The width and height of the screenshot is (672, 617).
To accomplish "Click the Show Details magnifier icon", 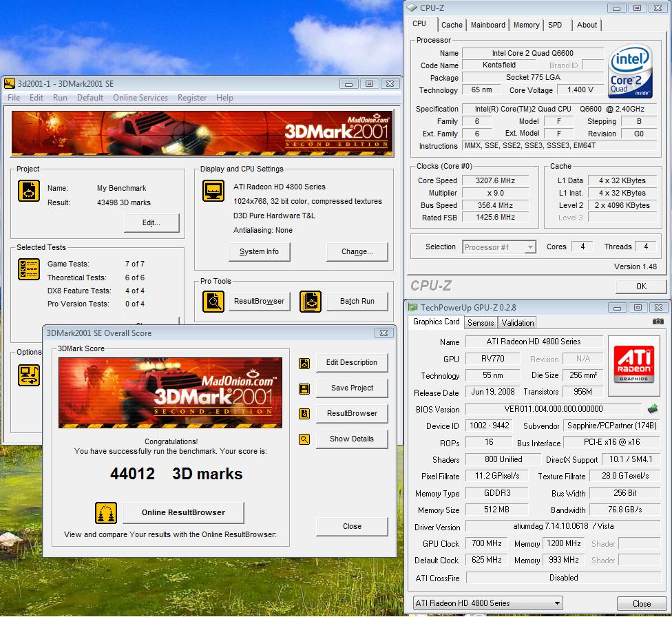I will (x=304, y=439).
